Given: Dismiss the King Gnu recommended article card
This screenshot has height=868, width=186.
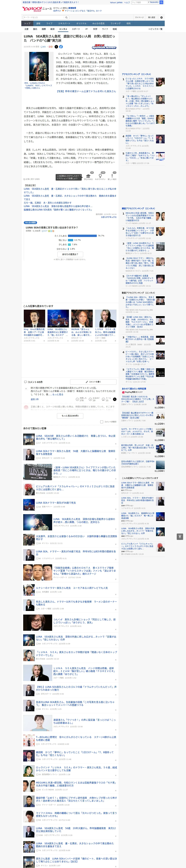Looking at the screenshot, I should (x=44, y=341).
